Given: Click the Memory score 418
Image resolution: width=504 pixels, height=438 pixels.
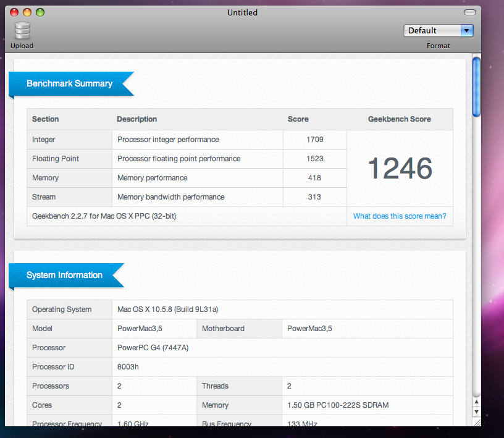Looking at the screenshot, I should pyautogui.click(x=314, y=178).
